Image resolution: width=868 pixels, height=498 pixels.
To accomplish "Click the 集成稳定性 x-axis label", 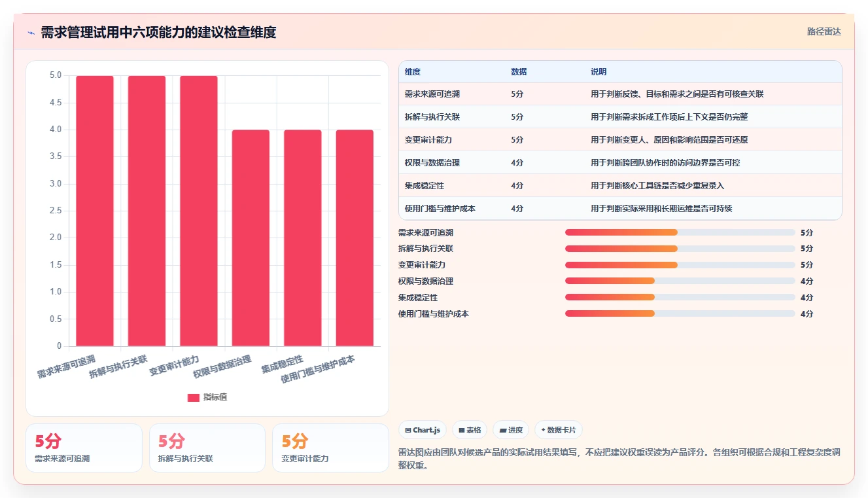I will (x=283, y=364).
